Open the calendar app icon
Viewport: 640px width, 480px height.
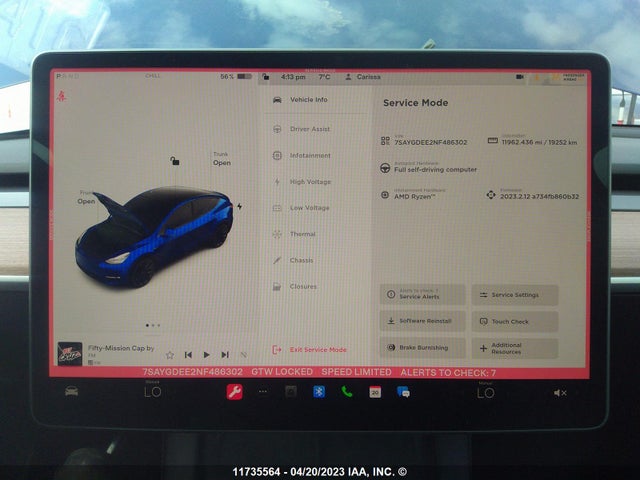pyautogui.click(x=375, y=392)
